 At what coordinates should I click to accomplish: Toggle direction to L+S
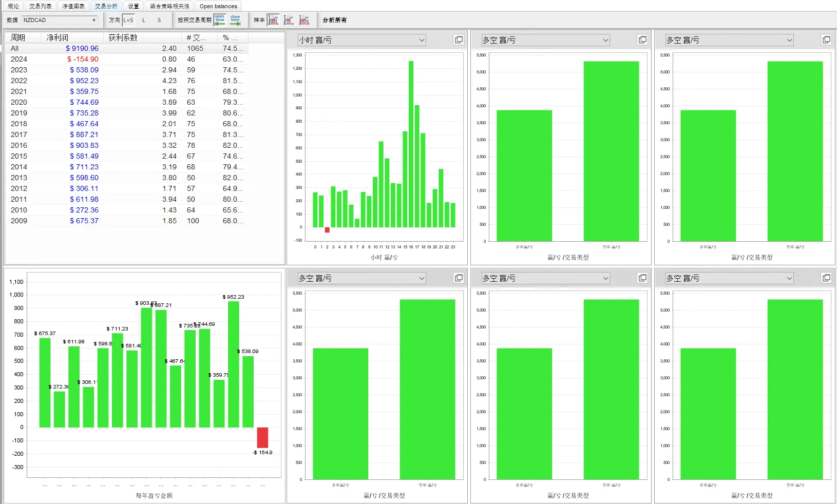[128, 20]
